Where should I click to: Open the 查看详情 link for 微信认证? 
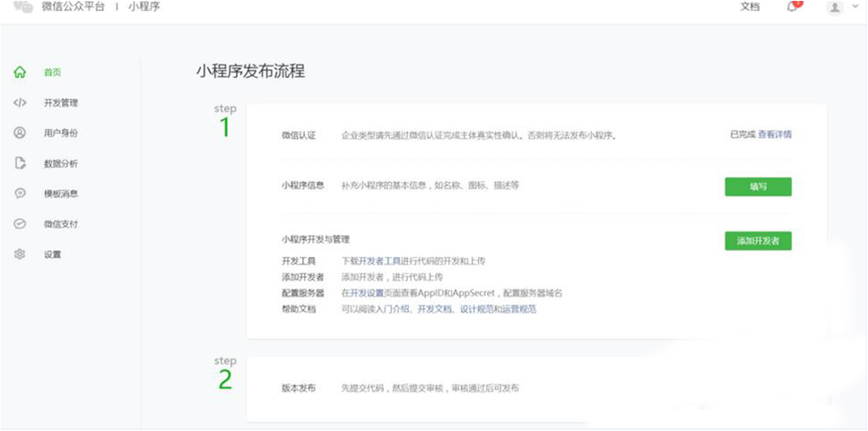pos(775,134)
